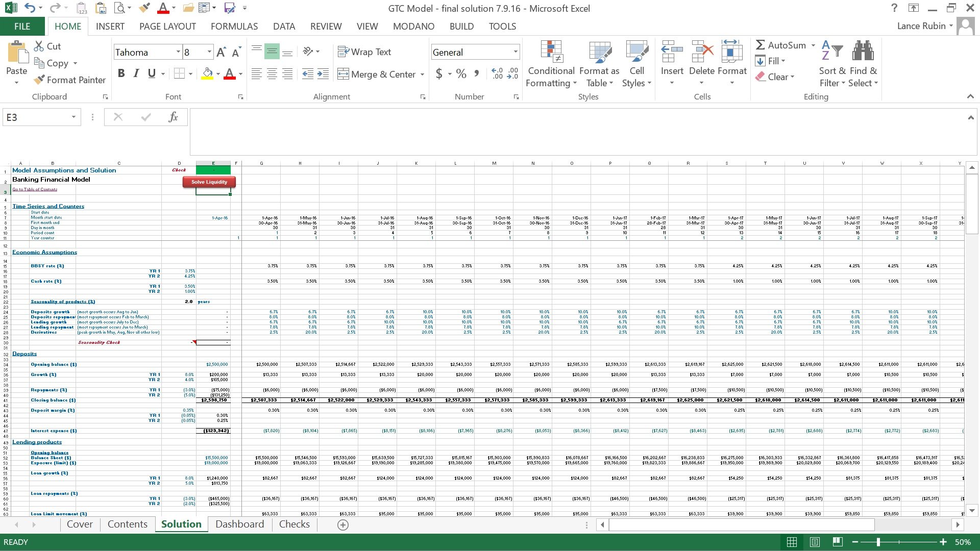Open the Tahoma font name dropdown
Screen dimensions: 980x551
pos(178,52)
